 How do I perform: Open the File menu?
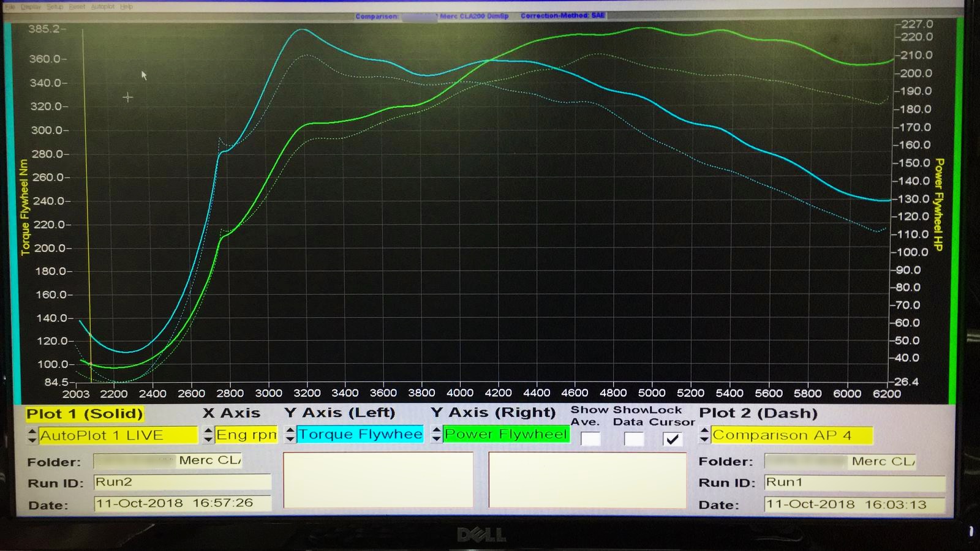click(x=10, y=7)
